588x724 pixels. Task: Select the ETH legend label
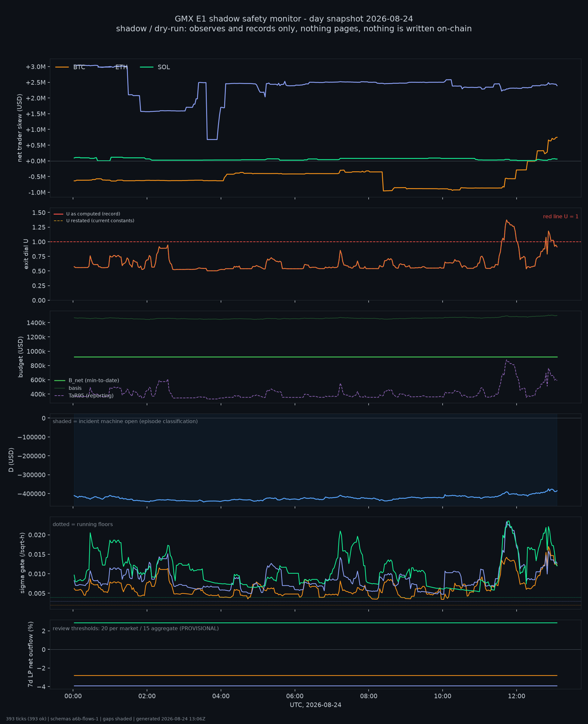point(121,67)
